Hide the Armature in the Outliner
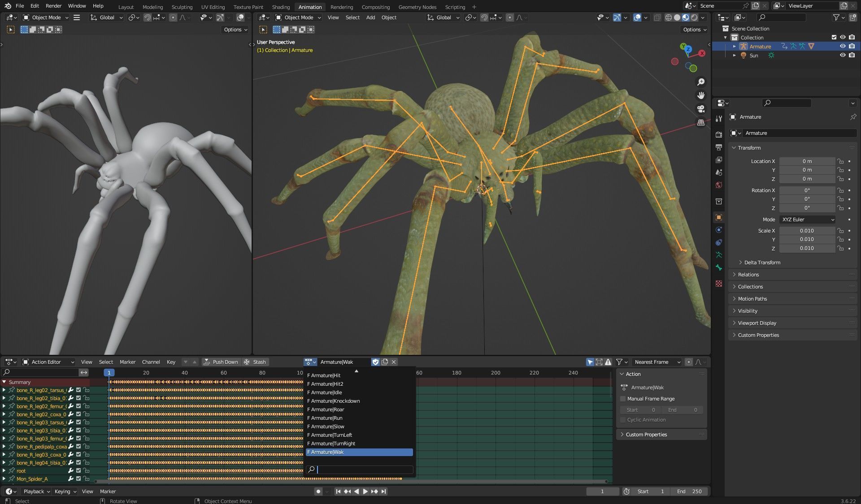Viewport: 861px width, 504px height. pyautogui.click(x=843, y=47)
